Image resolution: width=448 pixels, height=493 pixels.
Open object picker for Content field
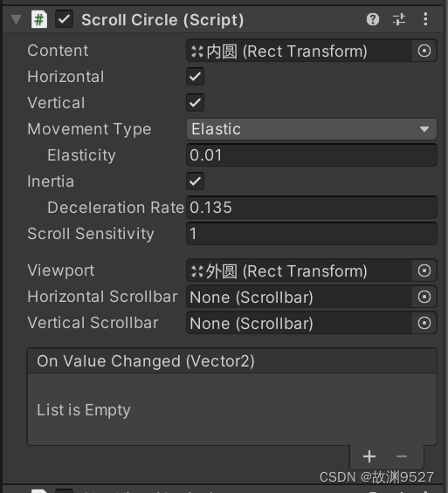click(424, 51)
